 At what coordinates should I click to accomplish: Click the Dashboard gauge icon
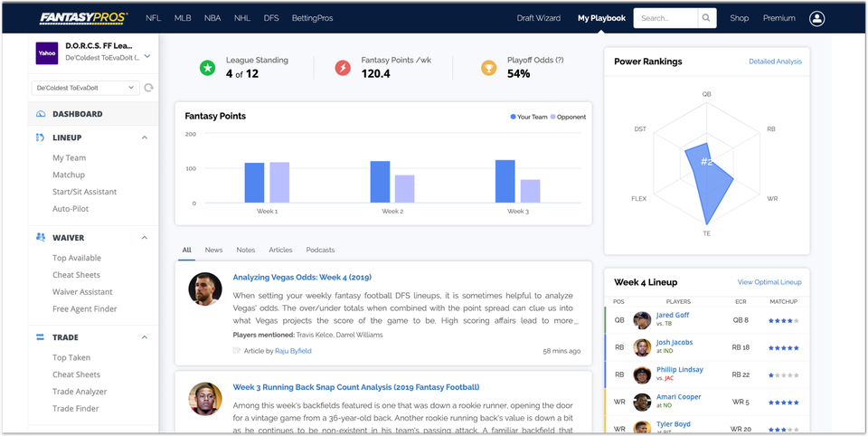point(41,114)
